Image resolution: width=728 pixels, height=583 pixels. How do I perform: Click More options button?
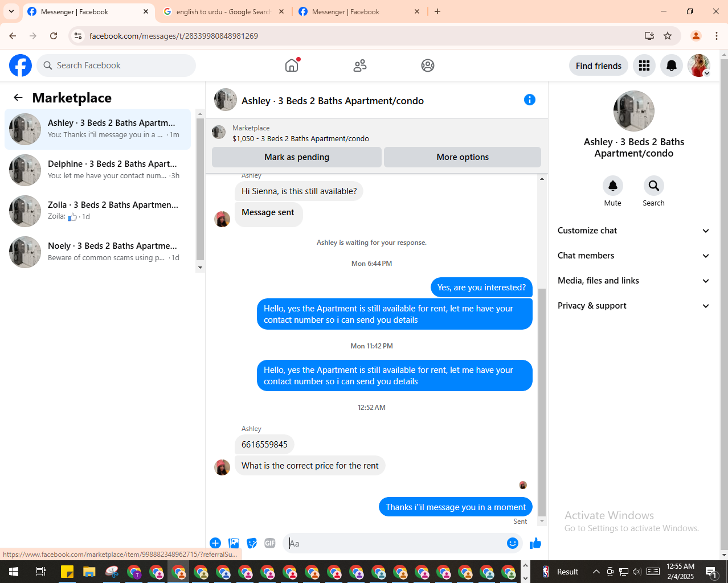pos(463,157)
